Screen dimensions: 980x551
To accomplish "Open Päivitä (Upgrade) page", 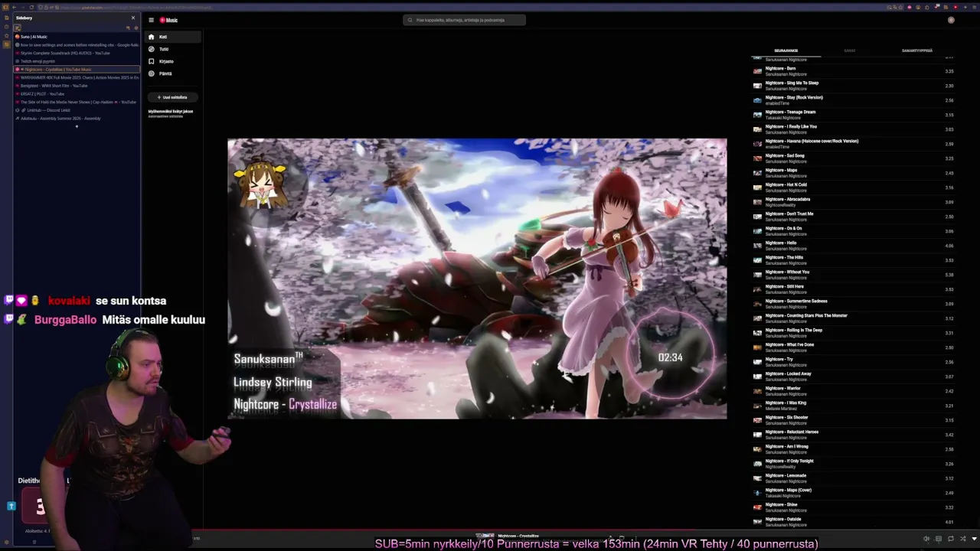I will coord(174,73).
